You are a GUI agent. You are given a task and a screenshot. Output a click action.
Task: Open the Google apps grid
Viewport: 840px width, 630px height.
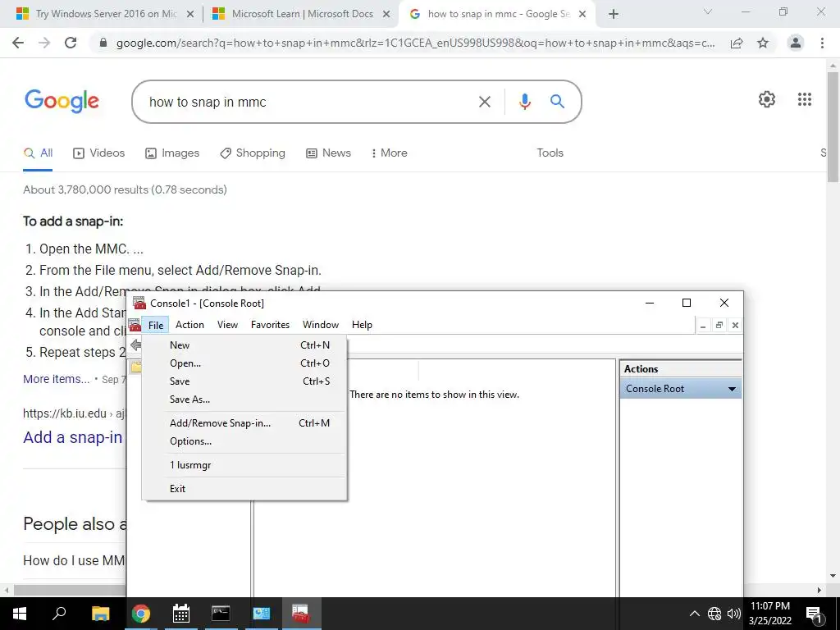pos(805,99)
